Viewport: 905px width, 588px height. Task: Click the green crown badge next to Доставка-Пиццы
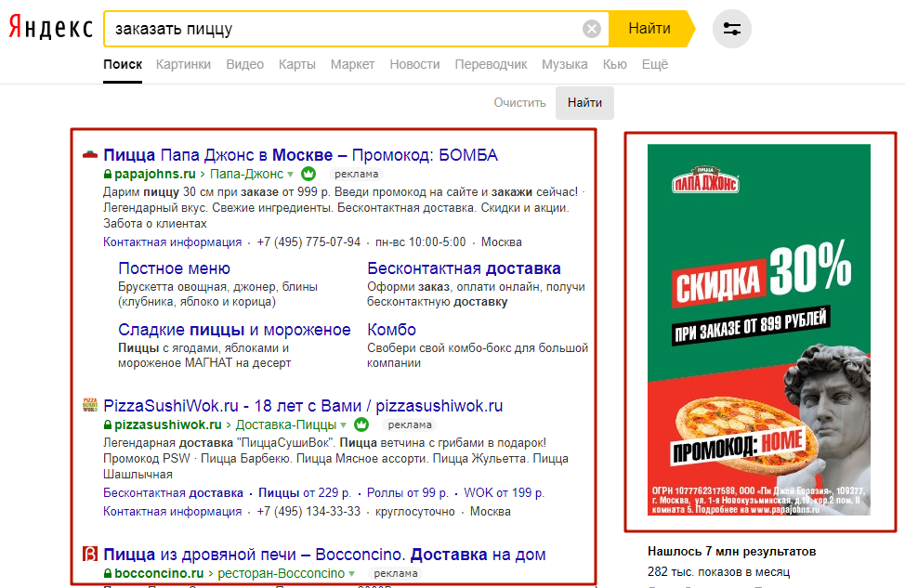click(x=361, y=425)
